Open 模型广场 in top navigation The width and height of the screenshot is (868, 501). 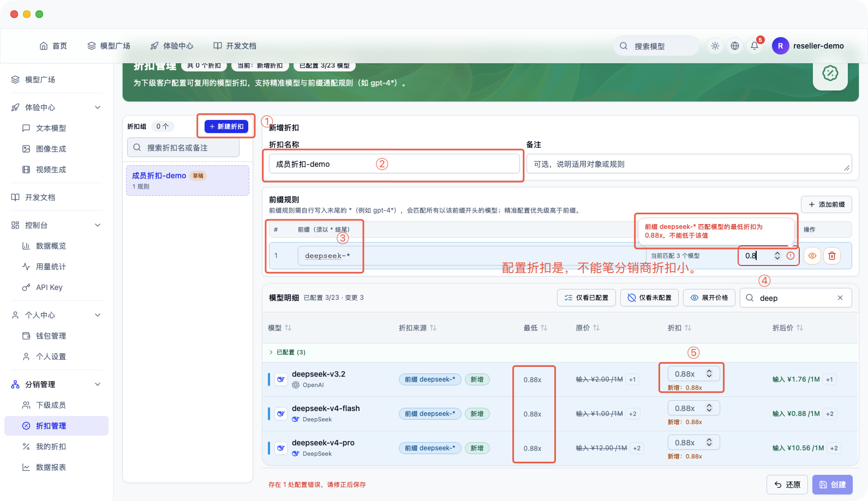(109, 46)
